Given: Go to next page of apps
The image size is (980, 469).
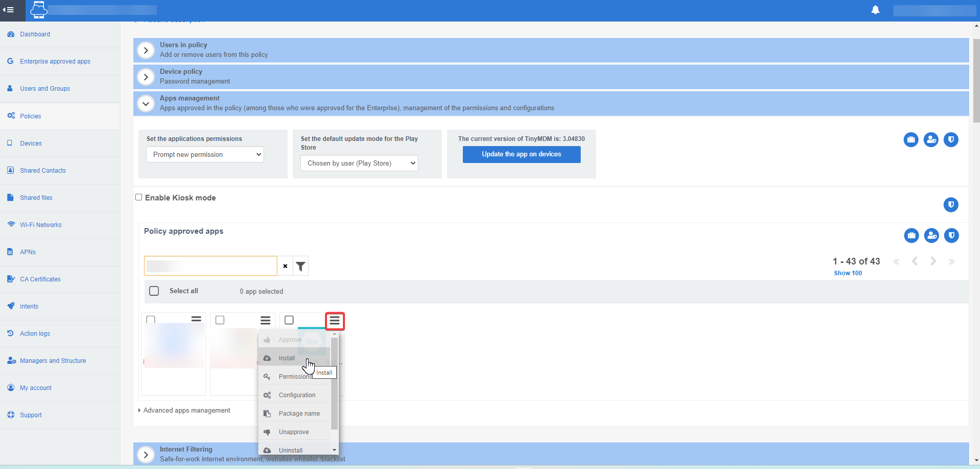Looking at the screenshot, I should (933, 261).
